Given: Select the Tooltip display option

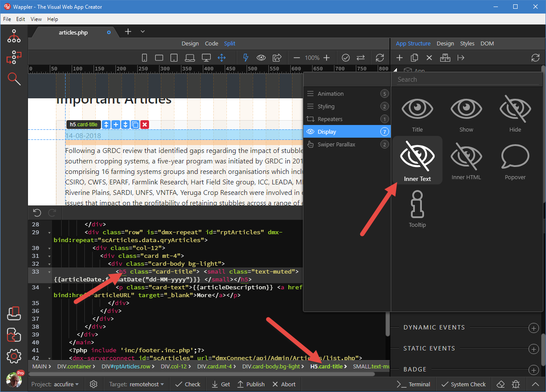Looking at the screenshot, I should pyautogui.click(x=417, y=208).
